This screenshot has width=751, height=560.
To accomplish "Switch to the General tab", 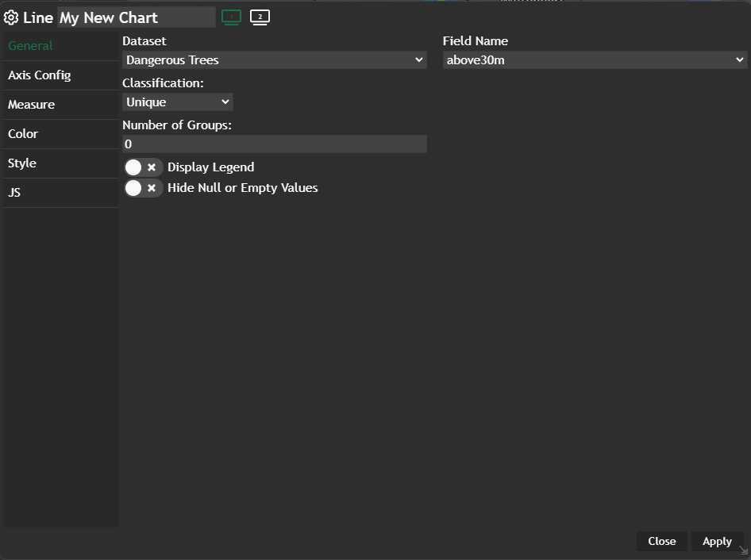I will pos(31,46).
